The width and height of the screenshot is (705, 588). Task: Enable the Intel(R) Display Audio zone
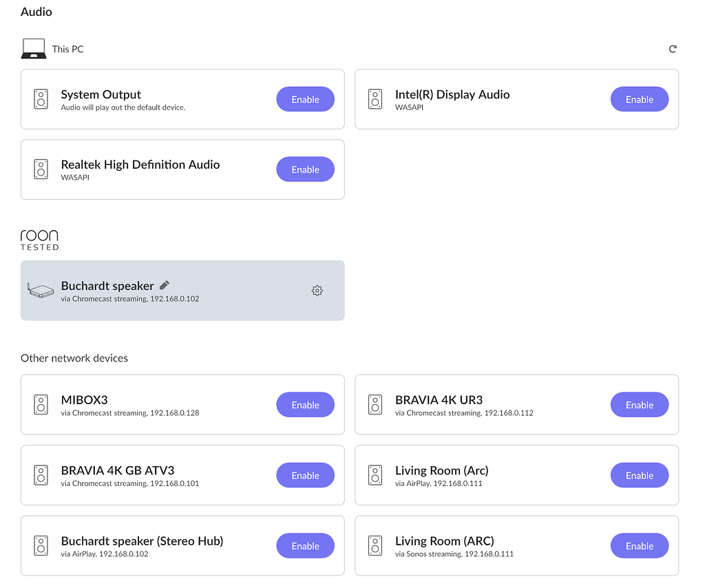(639, 98)
